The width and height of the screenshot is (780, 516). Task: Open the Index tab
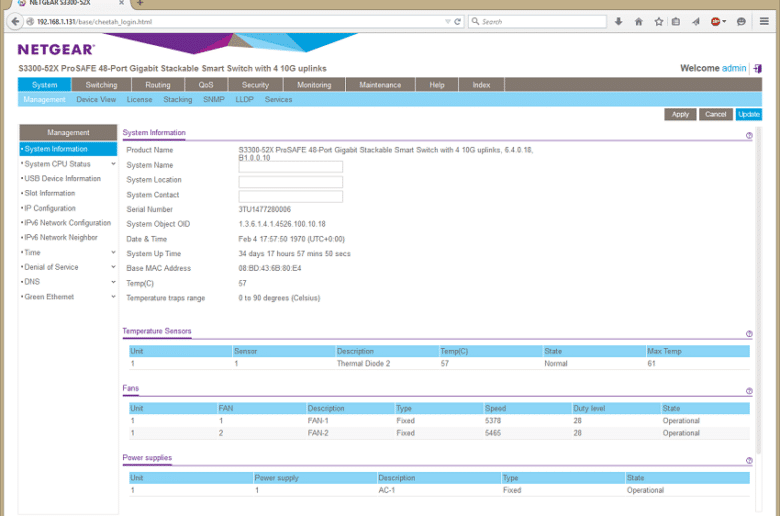tap(481, 85)
